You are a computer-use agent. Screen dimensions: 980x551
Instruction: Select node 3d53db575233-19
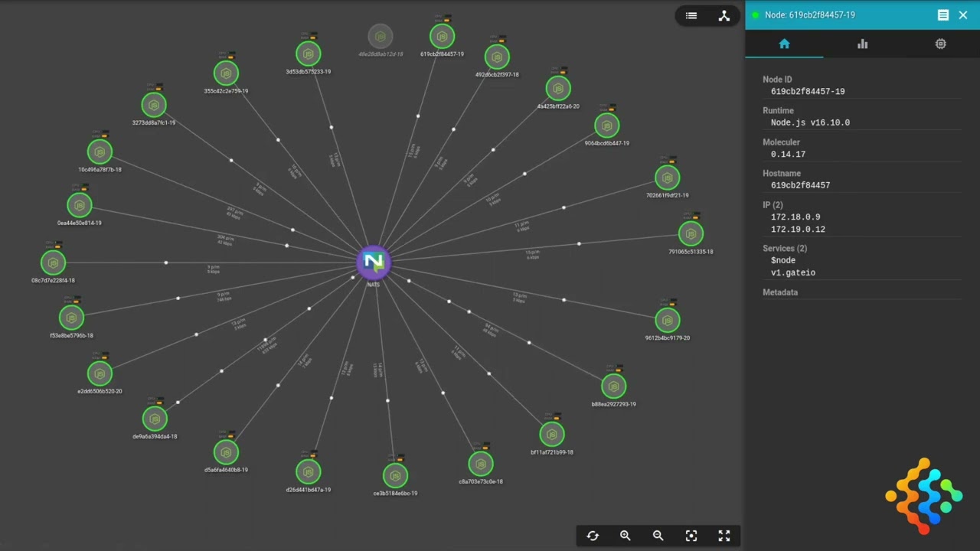[308, 54]
